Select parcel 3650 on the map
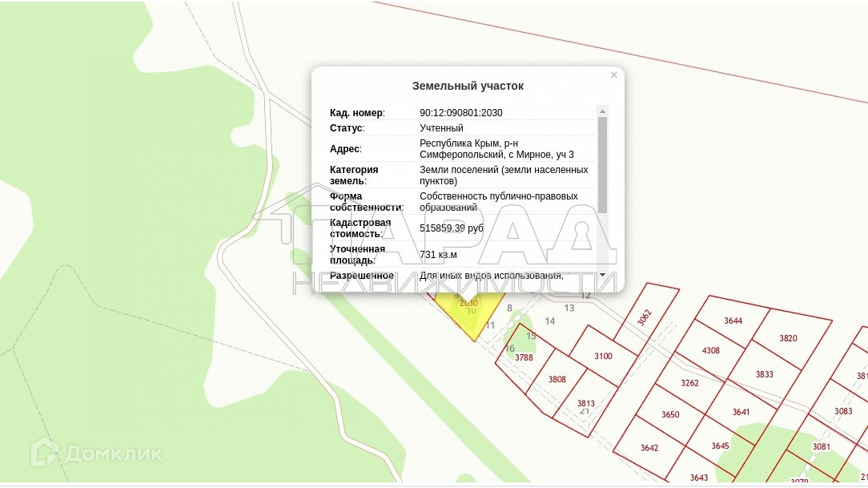The width and height of the screenshot is (868, 488). point(670,414)
